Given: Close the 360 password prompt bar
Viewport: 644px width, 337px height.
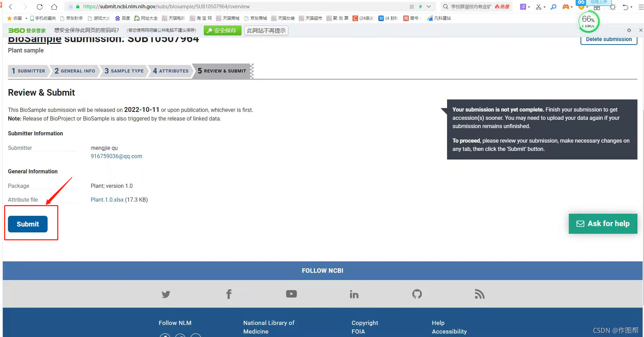Looking at the screenshot, I should pos(641,30).
